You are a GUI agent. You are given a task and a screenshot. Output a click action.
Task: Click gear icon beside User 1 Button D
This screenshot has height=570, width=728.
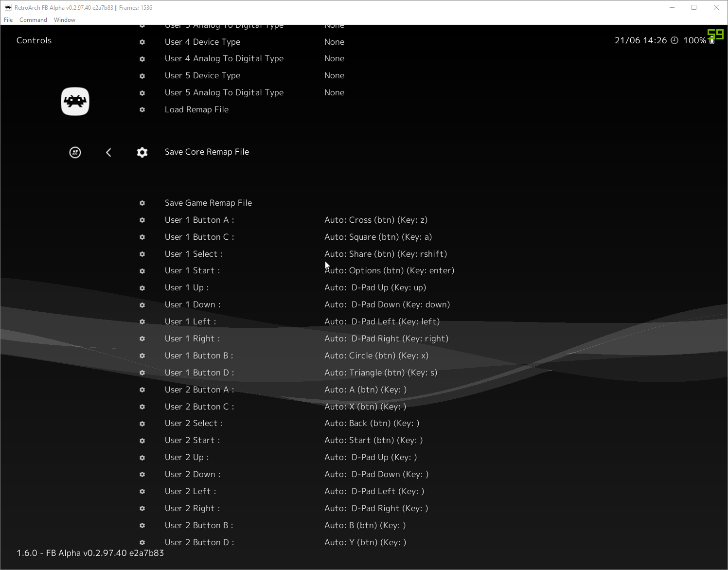142,373
